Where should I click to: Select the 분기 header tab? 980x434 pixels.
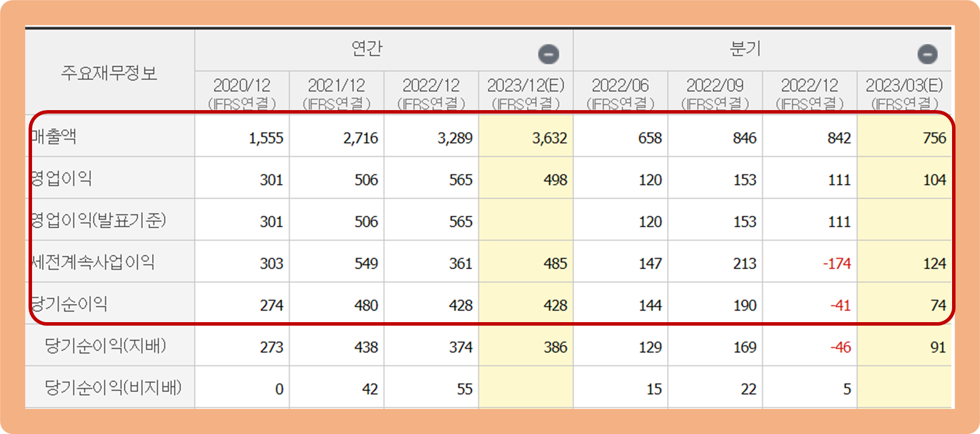point(746,48)
